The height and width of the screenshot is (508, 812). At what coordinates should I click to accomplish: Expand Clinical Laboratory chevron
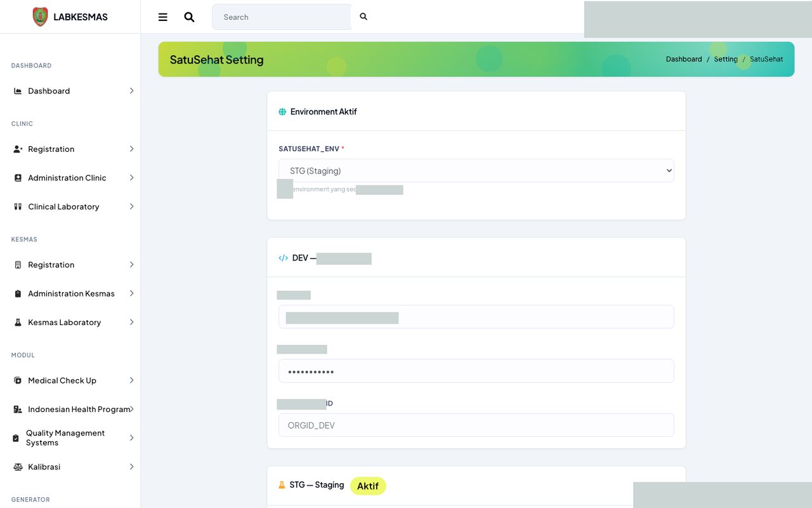coord(131,207)
